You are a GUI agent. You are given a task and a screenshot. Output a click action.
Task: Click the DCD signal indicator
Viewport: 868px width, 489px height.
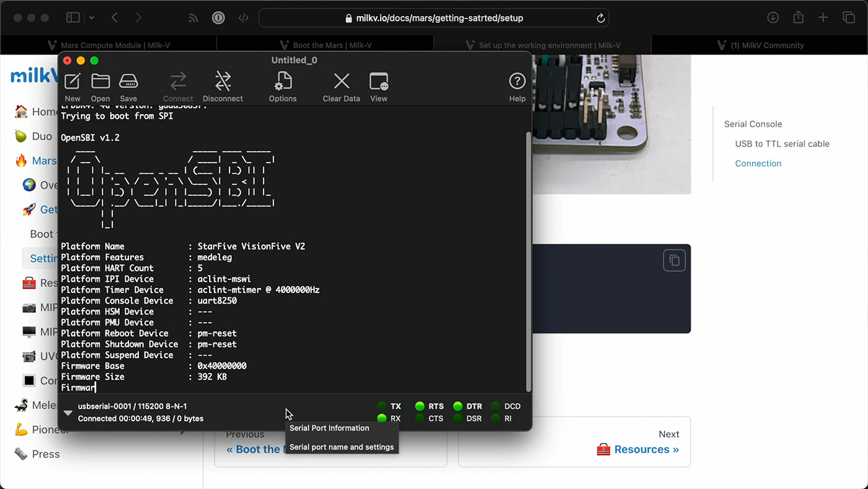(496, 406)
